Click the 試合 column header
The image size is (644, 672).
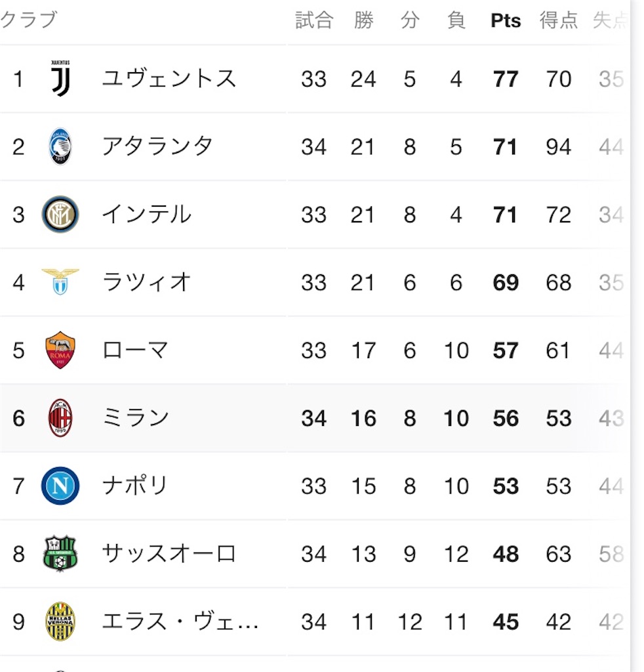click(x=314, y=20)
